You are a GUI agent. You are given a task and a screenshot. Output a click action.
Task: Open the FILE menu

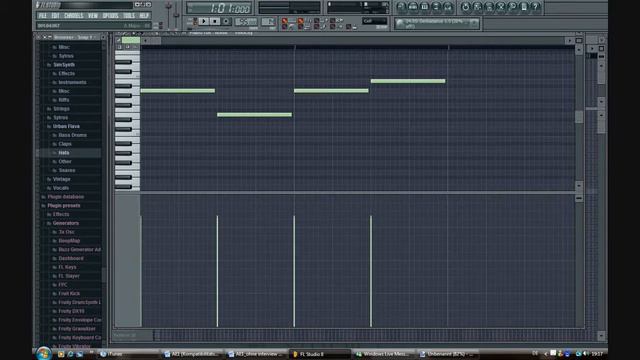42,16
